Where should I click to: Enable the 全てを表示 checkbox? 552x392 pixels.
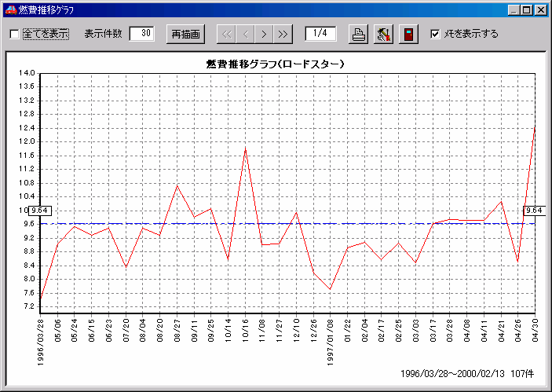pyautogui.click(x=14, y=35)
